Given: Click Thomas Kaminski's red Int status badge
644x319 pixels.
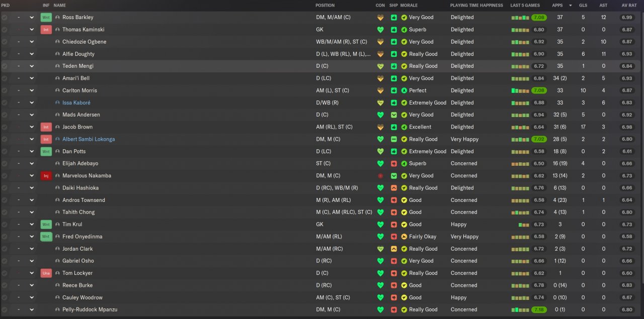Looking at the screenshot, I should 46,30.
